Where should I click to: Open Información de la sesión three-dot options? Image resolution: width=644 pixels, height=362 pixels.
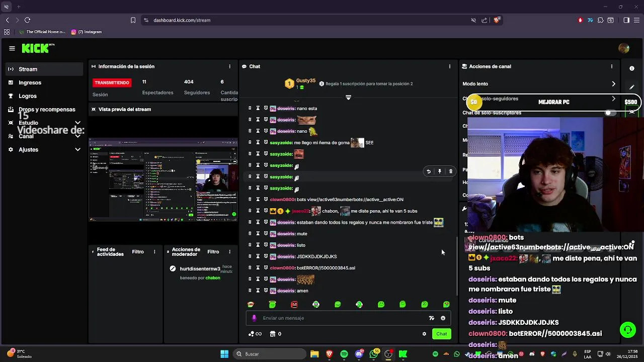230,66
